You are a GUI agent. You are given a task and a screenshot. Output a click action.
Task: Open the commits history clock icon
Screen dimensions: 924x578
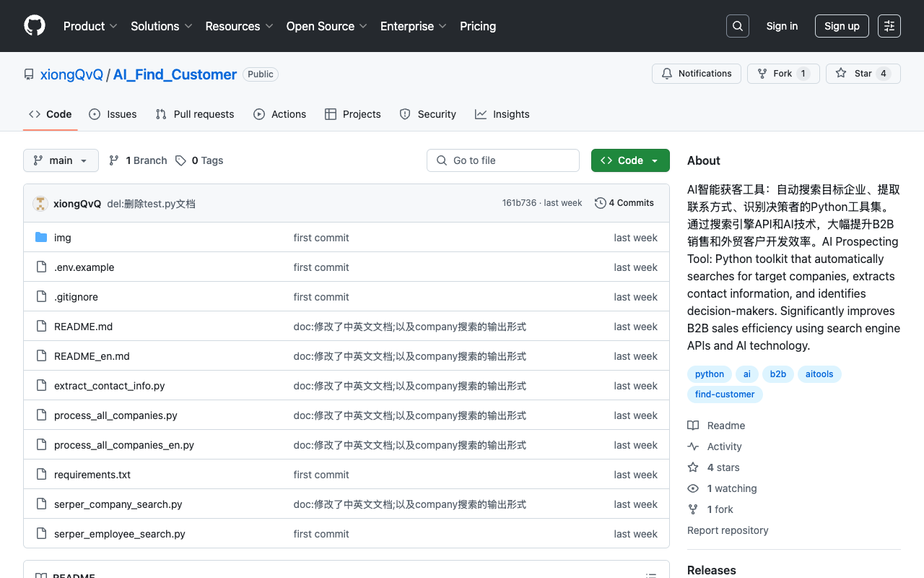pos(600,203)
